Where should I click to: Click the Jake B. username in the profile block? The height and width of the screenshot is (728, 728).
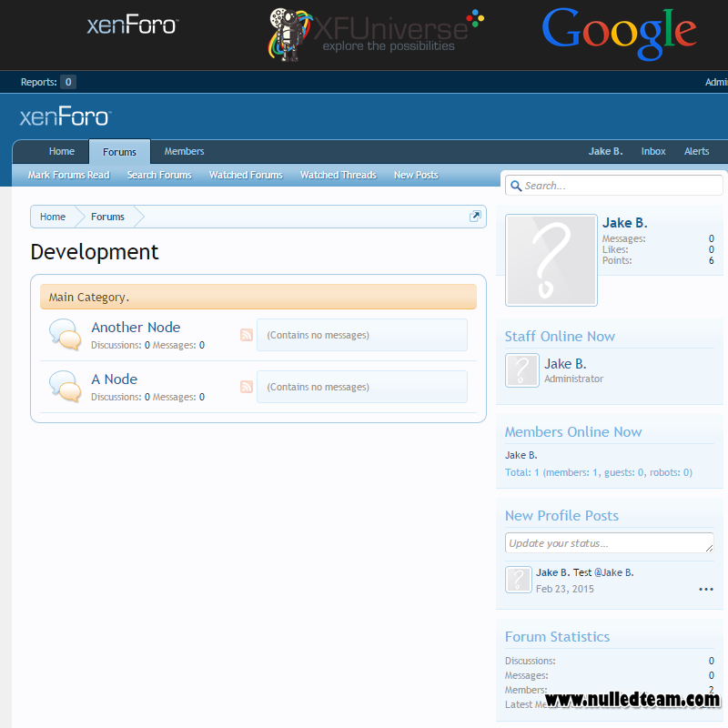coord(624,223)
